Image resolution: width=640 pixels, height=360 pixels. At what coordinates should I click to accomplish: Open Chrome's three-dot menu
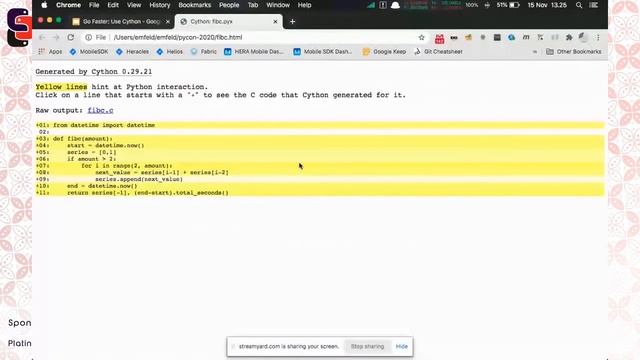coord(598,37)
